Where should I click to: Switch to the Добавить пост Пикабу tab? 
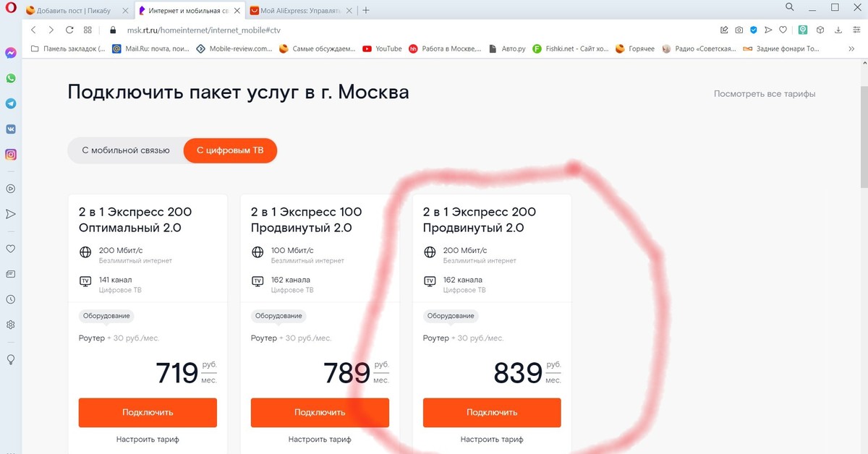click(x=75, y=11)
